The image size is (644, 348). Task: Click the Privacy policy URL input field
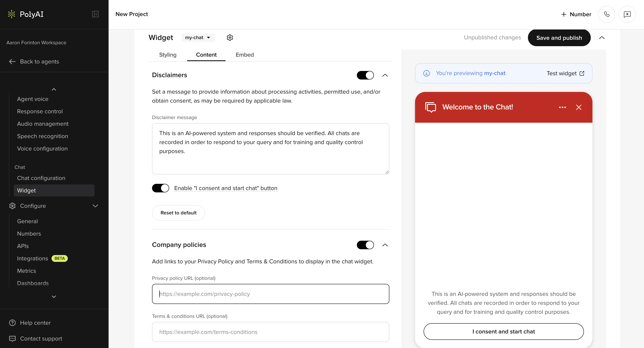click(270, 294)
